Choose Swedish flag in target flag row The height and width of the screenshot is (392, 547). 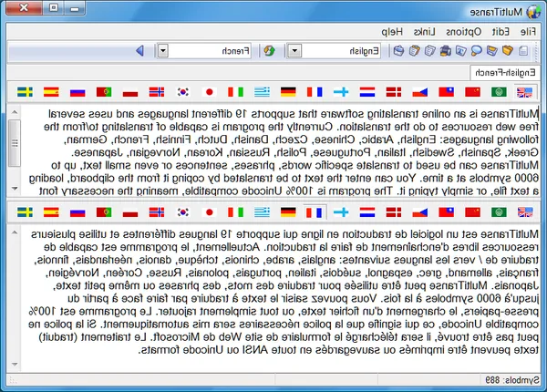[25, 212]
